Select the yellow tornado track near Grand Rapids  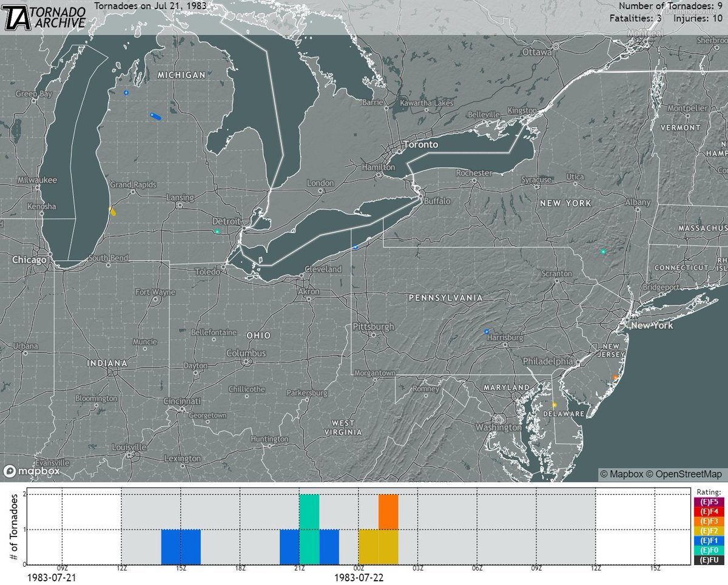pos(112,211)
